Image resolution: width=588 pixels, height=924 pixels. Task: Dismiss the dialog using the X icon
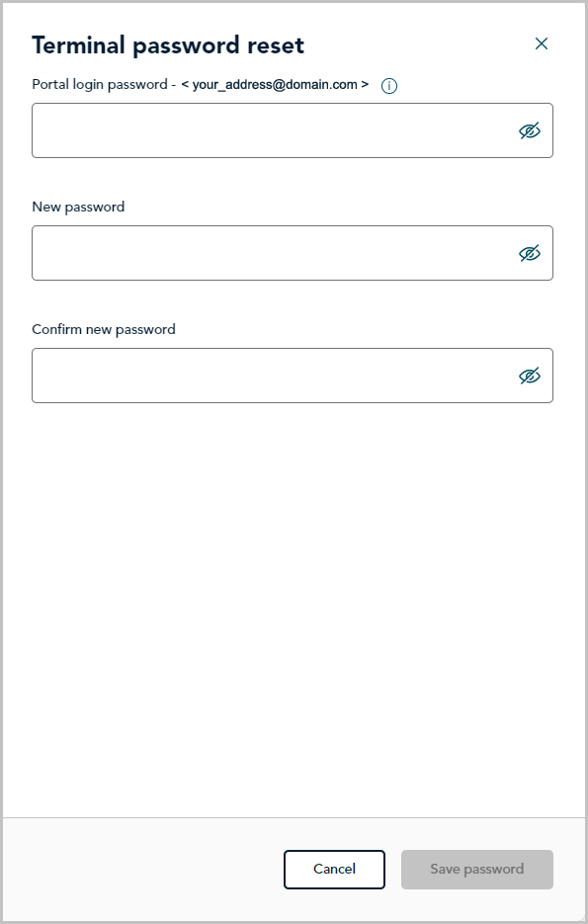[x=541, y=43]
